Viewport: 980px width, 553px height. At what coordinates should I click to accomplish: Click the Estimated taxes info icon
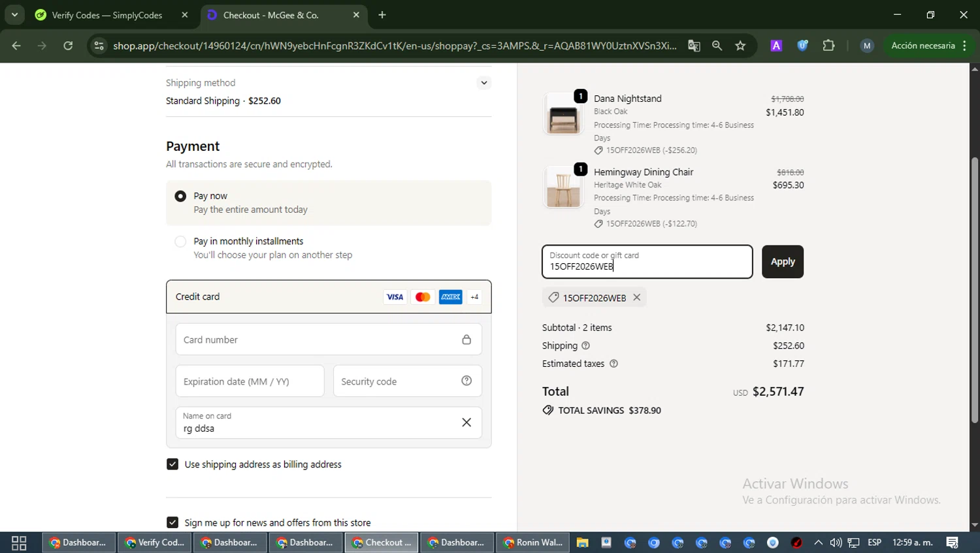pos(613,364)
